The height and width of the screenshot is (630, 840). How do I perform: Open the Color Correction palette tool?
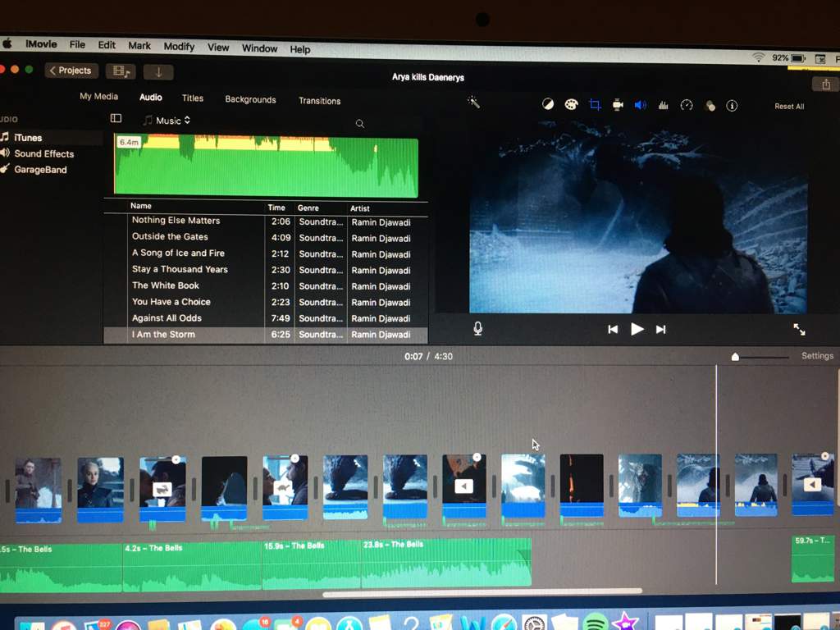coord(571,104)
